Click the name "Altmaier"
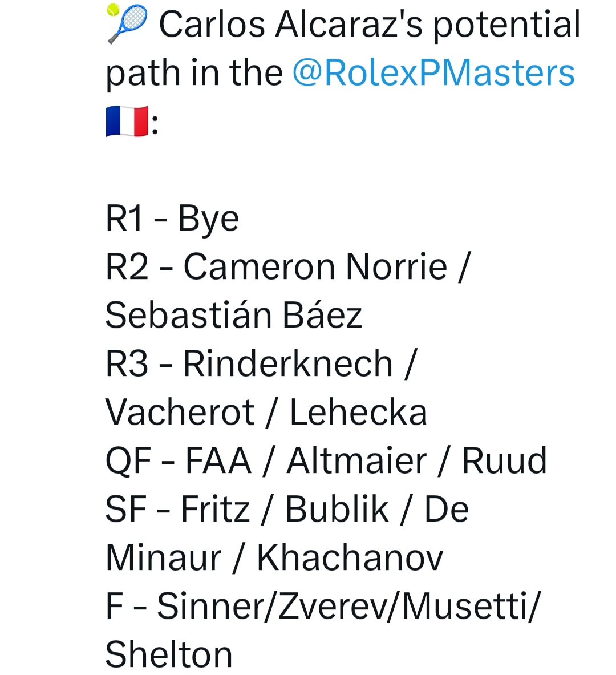 tap(356, 461)
